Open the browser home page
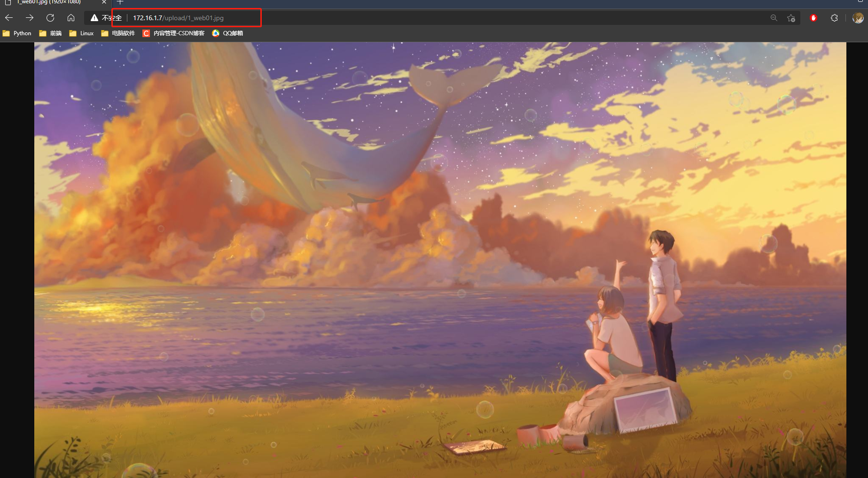 pyautogui.click(x=71, y=18)
